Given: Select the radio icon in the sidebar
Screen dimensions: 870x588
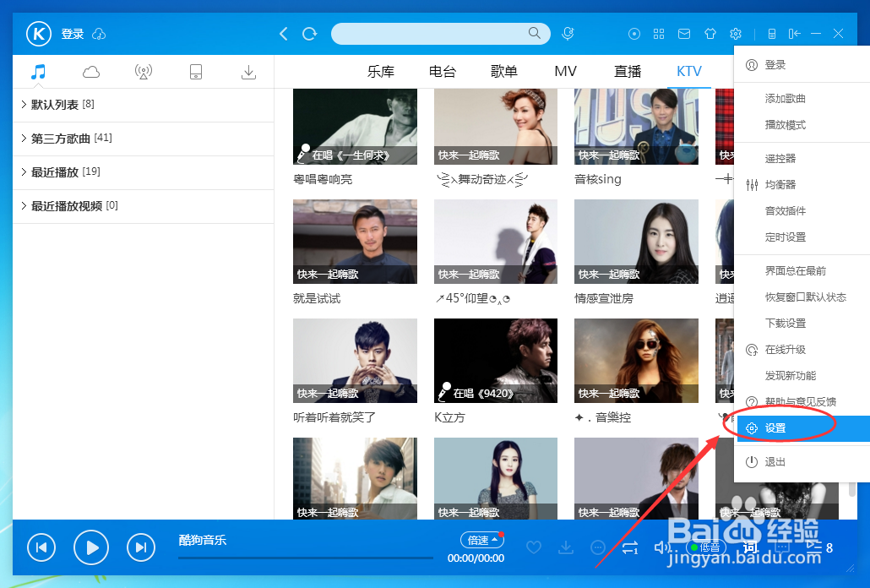Looking at the screenshot, I should click(143, 72).
